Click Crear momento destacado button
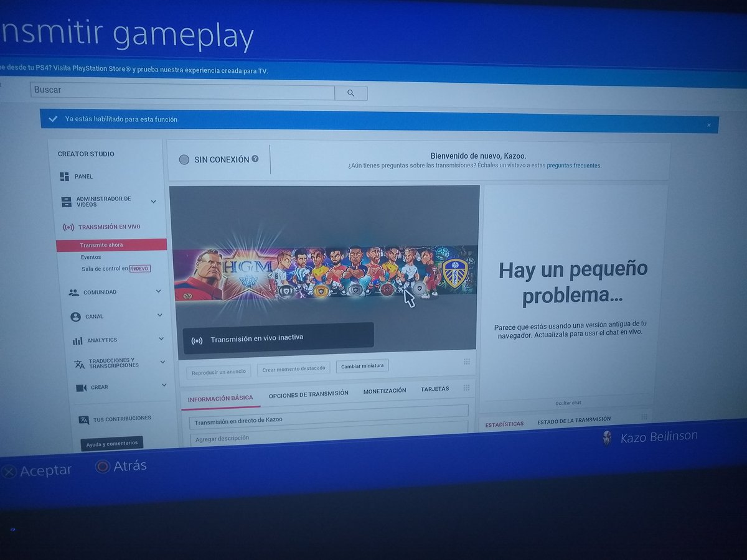747x560 pixels. (294, 368)
